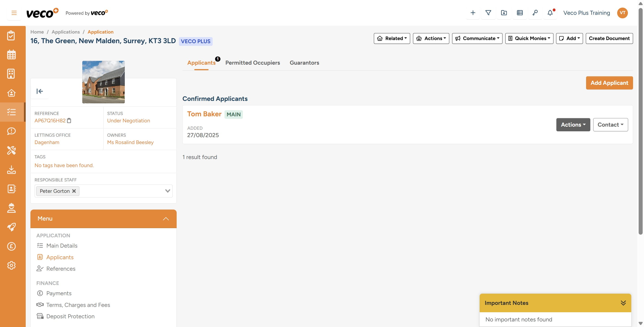Click the notifications bell icon
The image size is (644, 327).
pyautogui.click(x=550, y=13)
